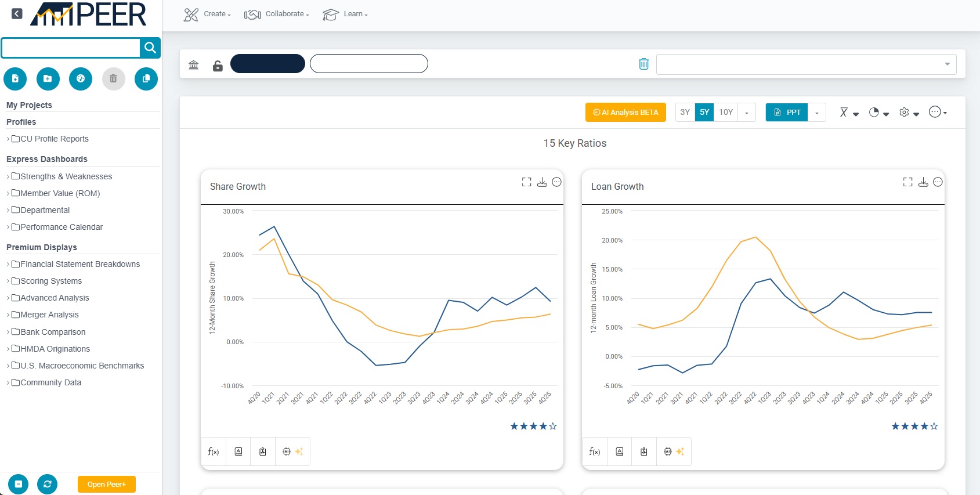The image size is (980, 495).
Task: Click the sidebar search input field
Action: click(x=71, y=48)
